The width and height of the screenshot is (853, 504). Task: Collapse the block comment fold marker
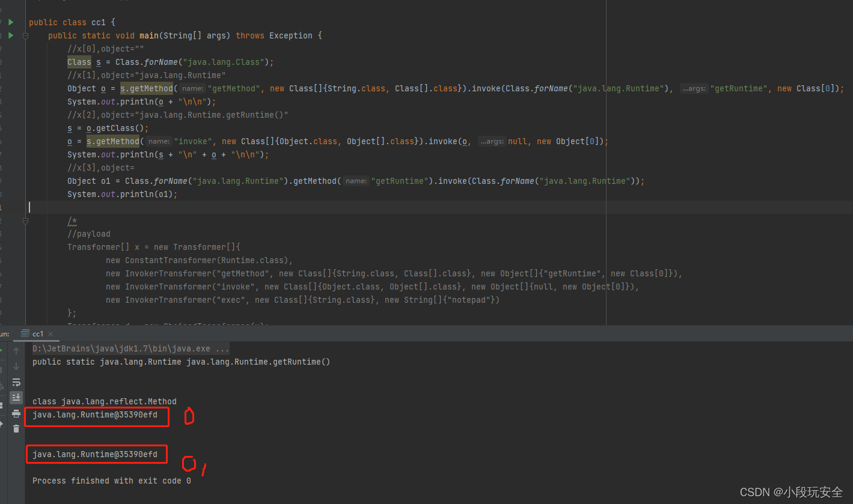[x=25, y=220]
